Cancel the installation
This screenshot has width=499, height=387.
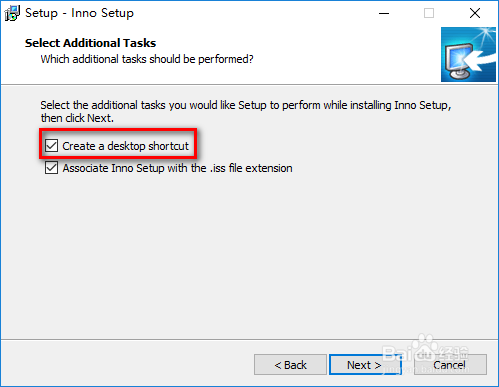click(x=450, y=365)
